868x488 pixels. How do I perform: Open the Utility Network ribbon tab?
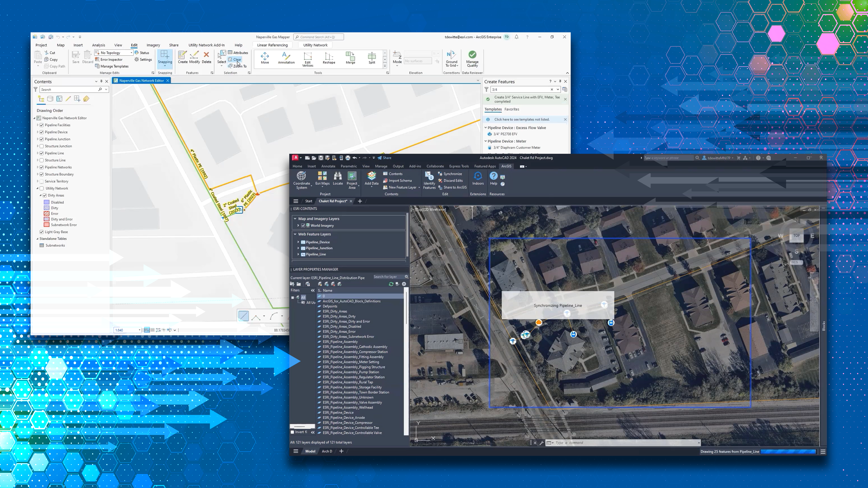315,45
